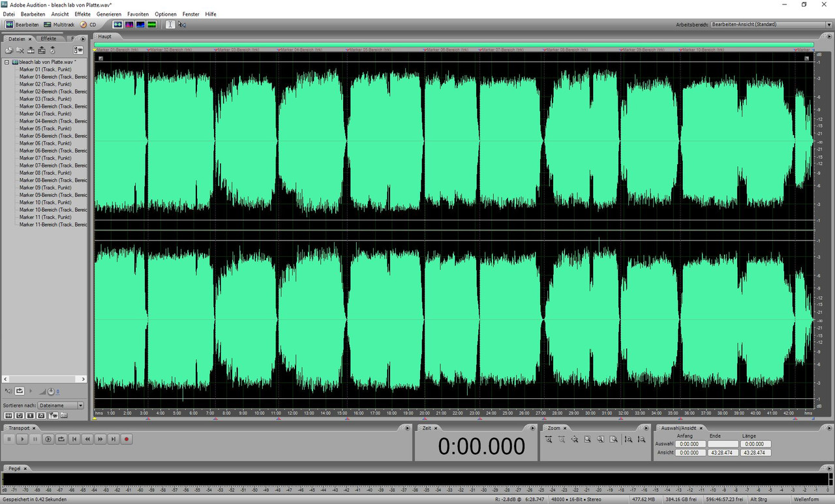835x504 pixels.
Task: Click the Play transport button
Action: [x=22, y=439]
